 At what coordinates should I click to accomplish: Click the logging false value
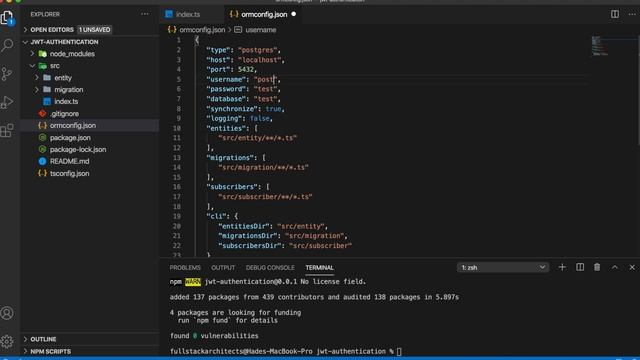[x=260, y=118]
